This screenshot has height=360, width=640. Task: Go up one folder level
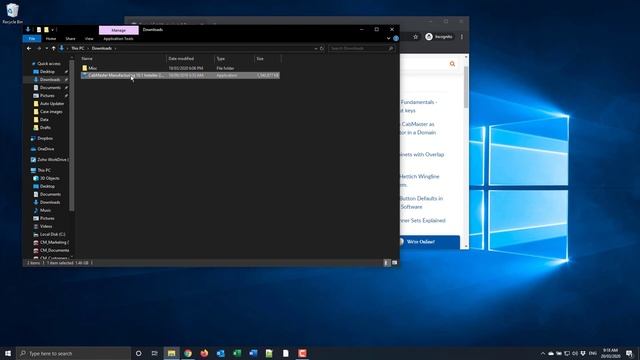pyautogui.click(x=53, y=48)
